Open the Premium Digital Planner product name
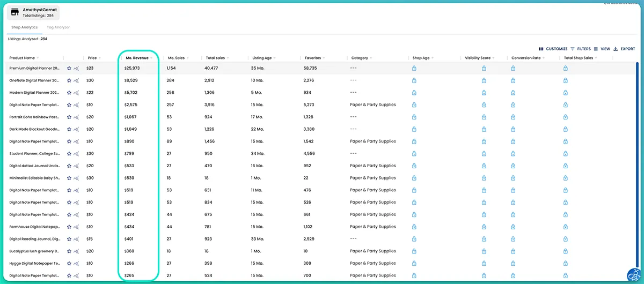This screenshot has height=284, width=644. (x=34, y=69)
